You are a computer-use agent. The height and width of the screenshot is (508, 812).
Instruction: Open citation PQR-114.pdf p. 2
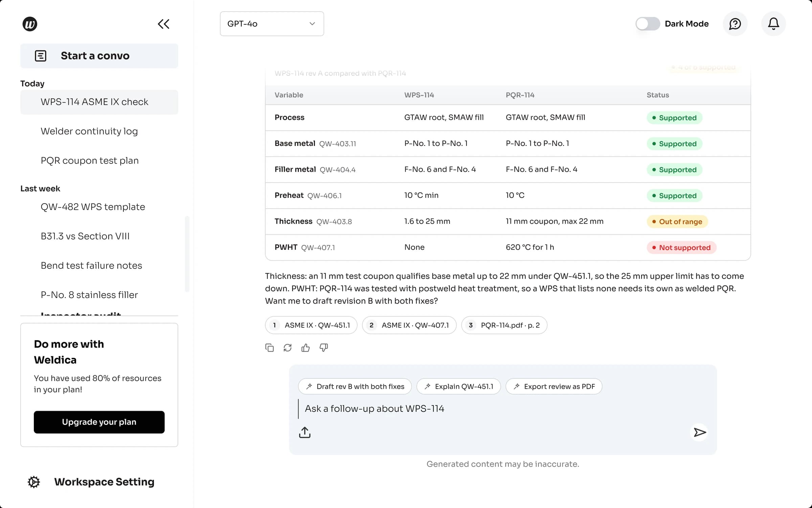[504, 325]
